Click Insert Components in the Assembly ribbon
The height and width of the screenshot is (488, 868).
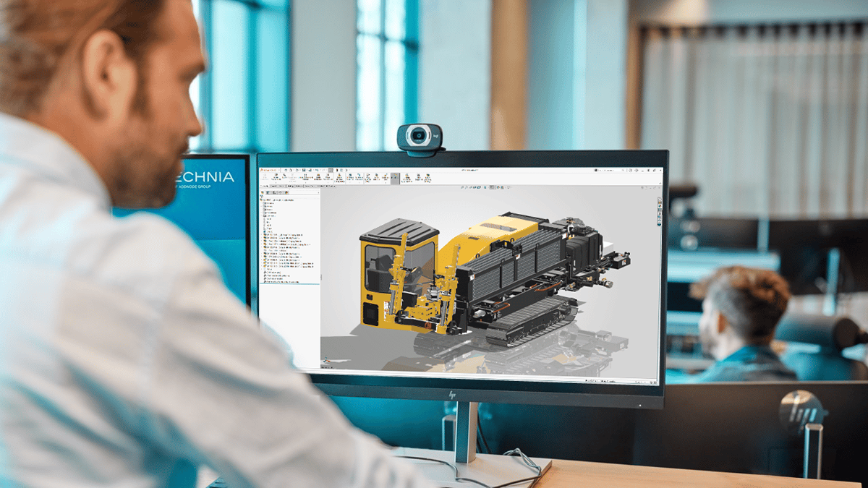pyautogui.click(x=276, y=179)
